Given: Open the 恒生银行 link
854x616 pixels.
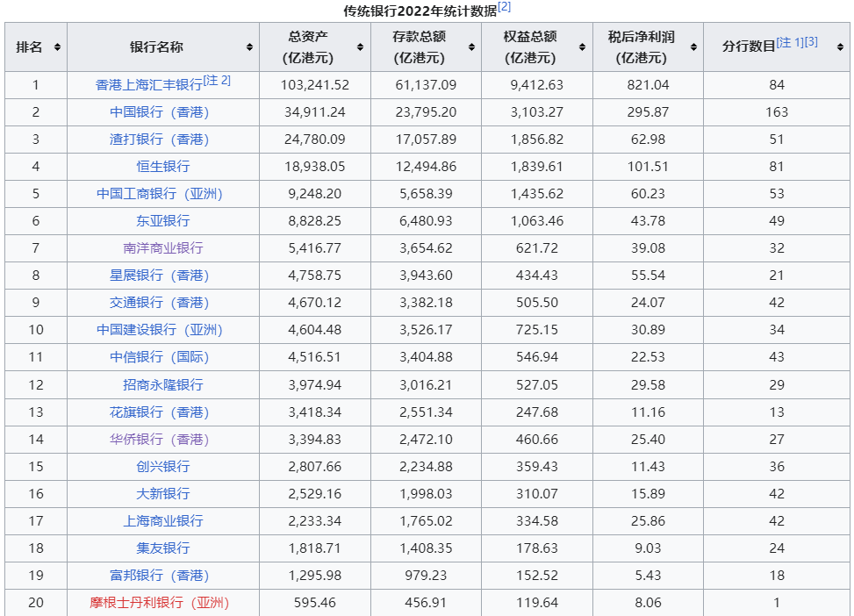Looking at the screenshot, I should coord(163,167).
